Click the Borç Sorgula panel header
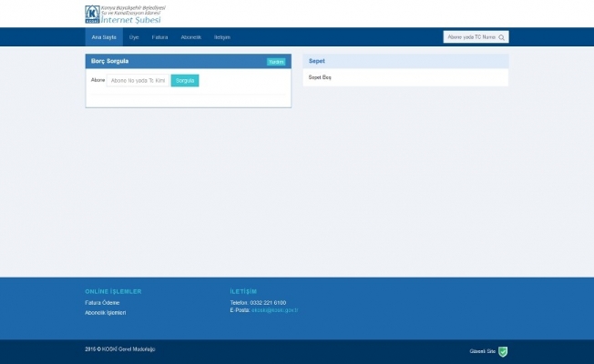The height and width of the screenshot is (364, 594). [x=173, y=61]
